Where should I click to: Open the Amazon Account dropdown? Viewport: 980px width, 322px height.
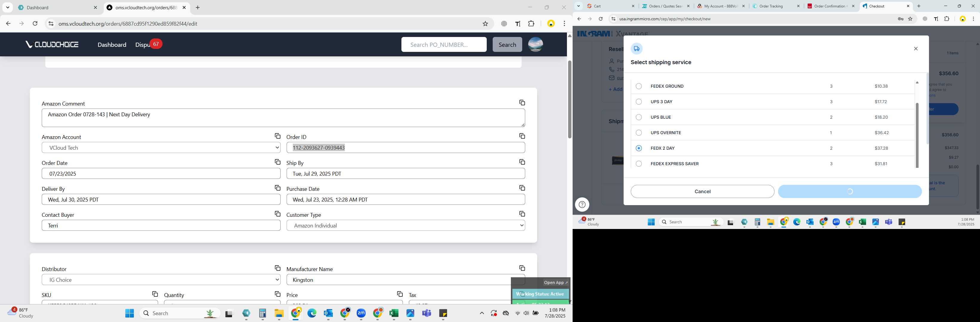(x=161, y=148)
